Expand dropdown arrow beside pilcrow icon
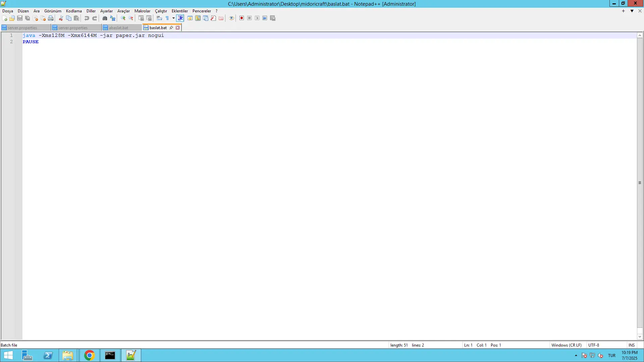This screenshot has height=362, width=644. [x=173, y=18]
